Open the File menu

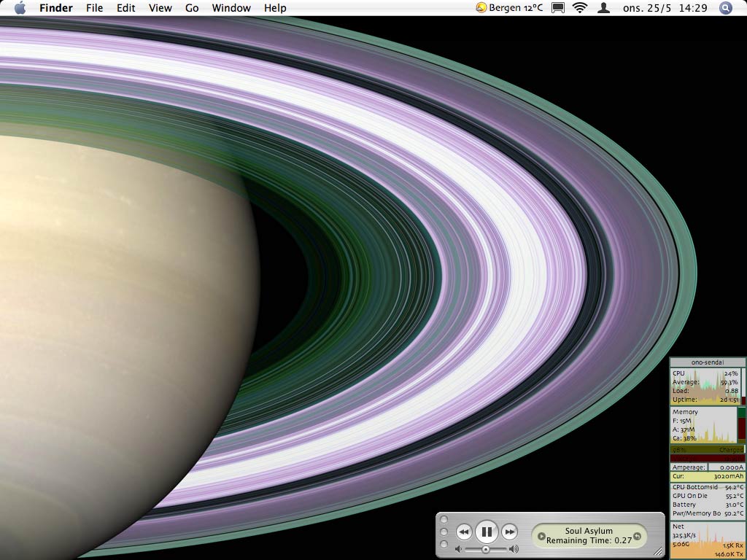94,8
